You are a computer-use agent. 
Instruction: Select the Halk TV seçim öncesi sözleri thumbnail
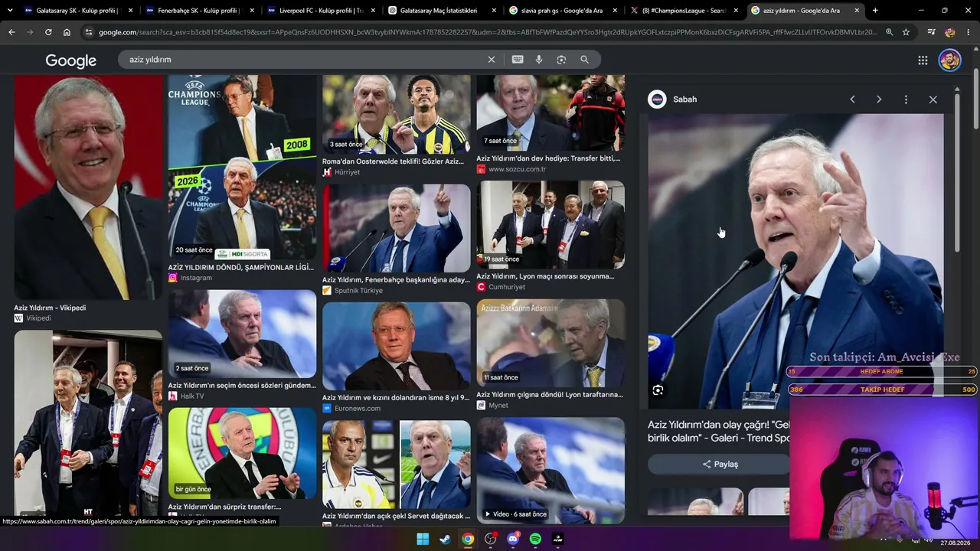(x=242, y=334)
